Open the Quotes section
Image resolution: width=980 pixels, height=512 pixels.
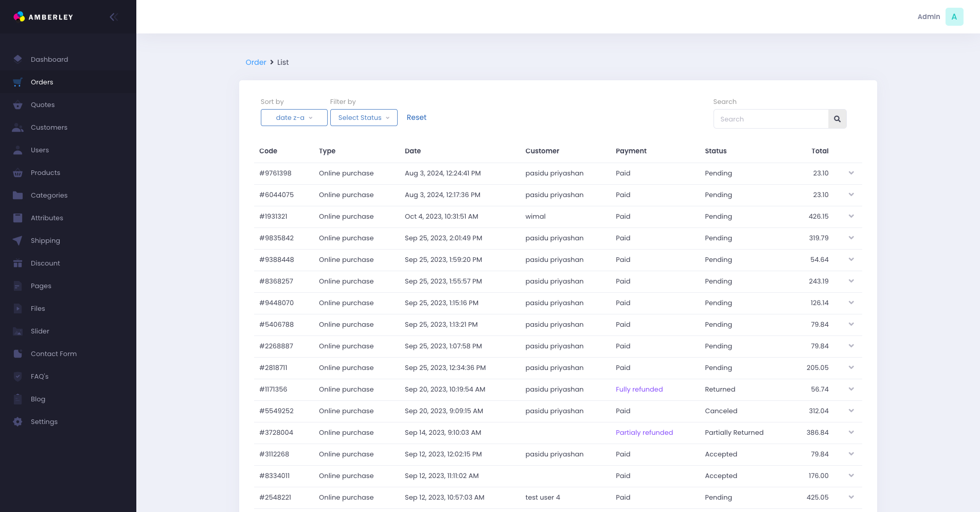43,104
